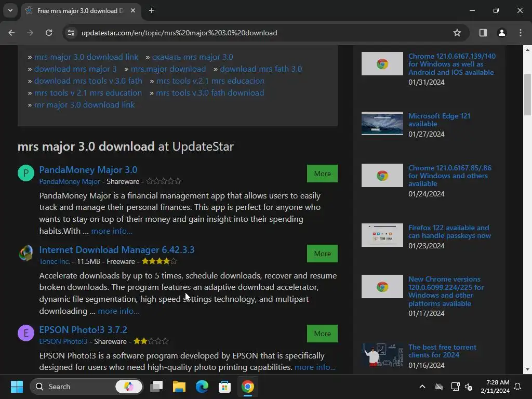Click the forward navigation arrow
This screenshot has height=399, width=532.
tap(30, 33)
